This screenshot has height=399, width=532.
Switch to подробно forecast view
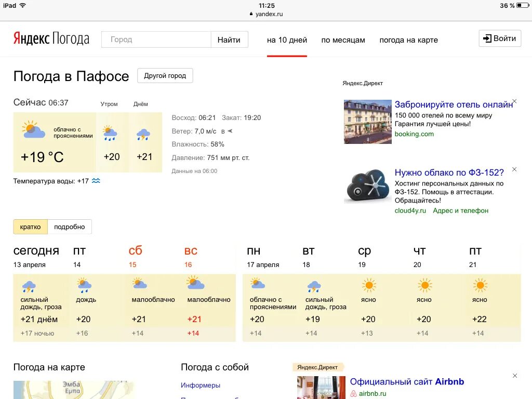[x=70, y=227]
